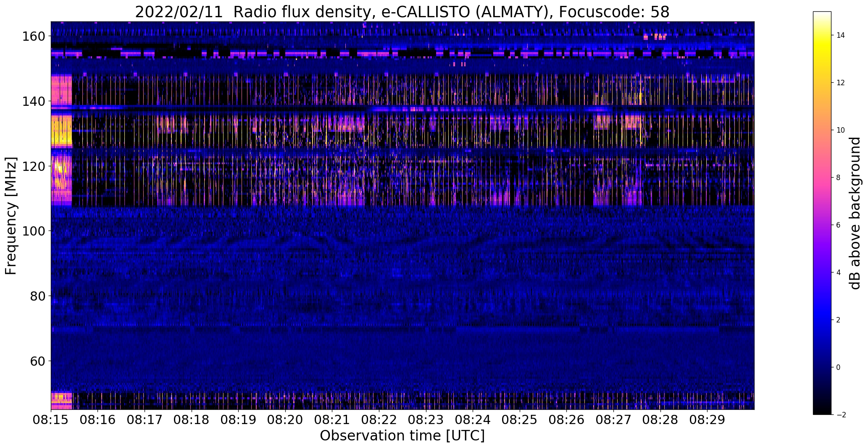Click the 08:16 time tick label
Screen dimensions: 868x448
pos(98,420)
